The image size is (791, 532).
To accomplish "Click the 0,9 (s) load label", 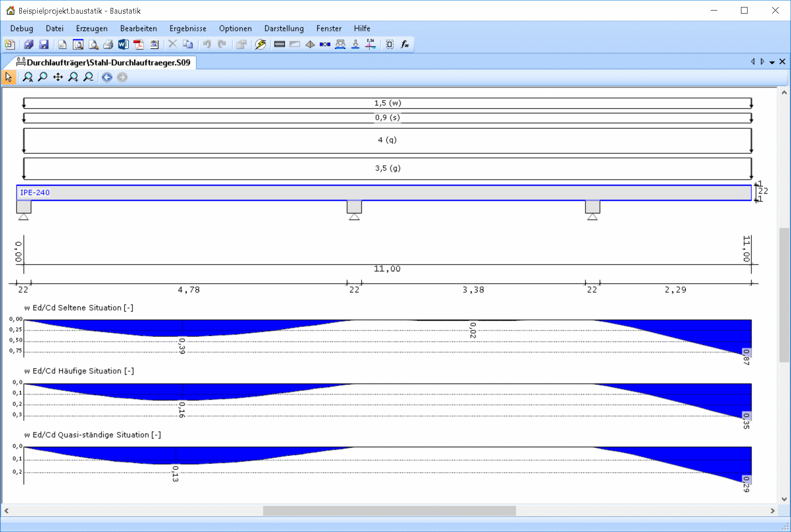I will 388,118.
